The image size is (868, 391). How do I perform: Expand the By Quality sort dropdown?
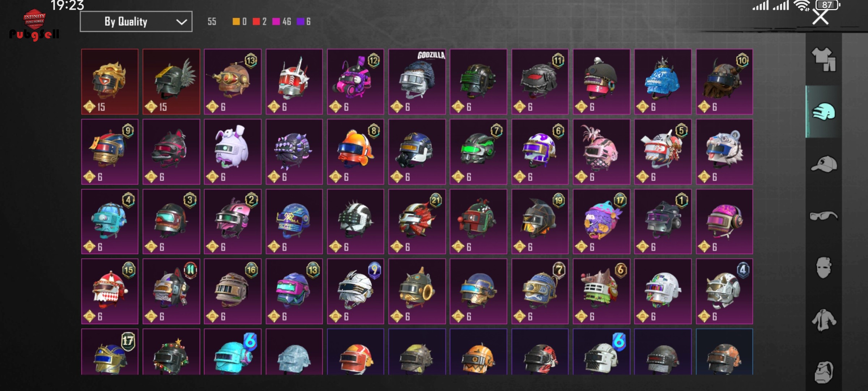136,22
